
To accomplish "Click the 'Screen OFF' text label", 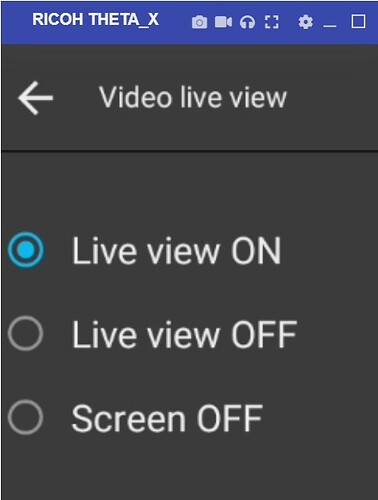I will pos(167,418).
